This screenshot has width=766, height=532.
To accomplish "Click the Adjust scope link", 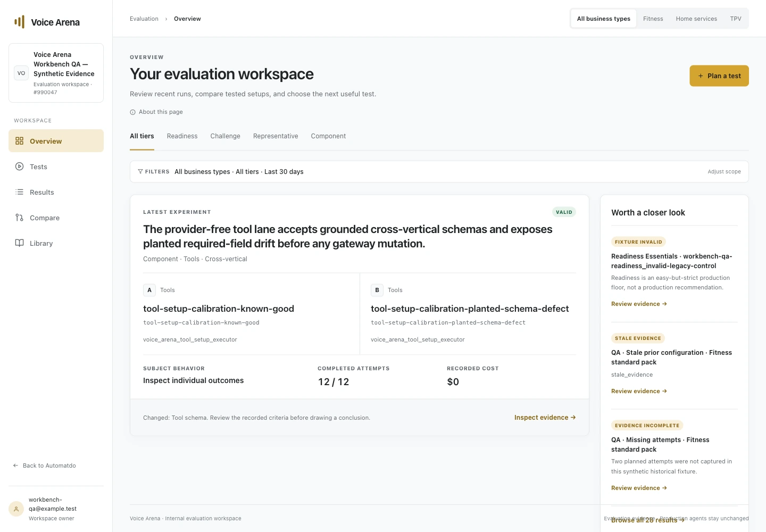I will pos(724,172).
